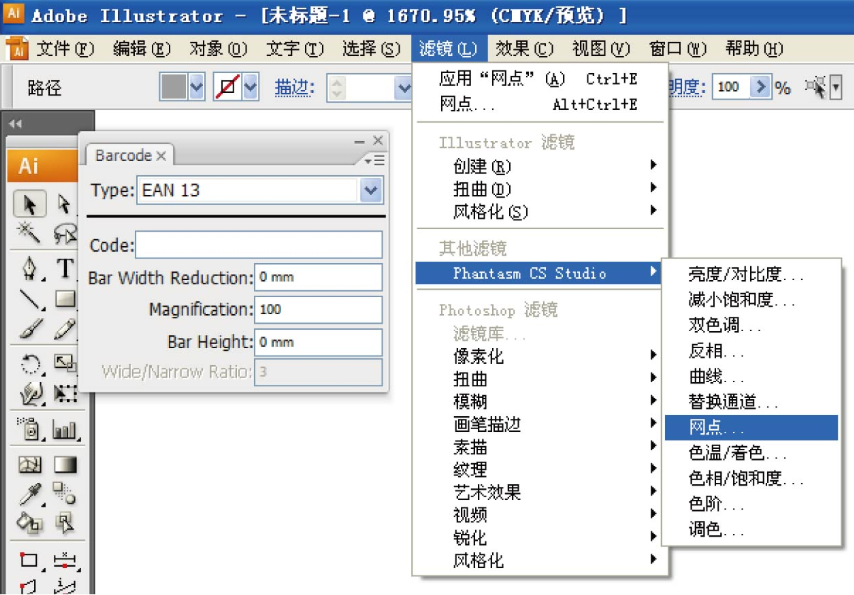The width and height of the screenshot is (854, 595).
Task: Click the Bar Width Reduction field
Action: pyautogui.click(x=318, y=277)
